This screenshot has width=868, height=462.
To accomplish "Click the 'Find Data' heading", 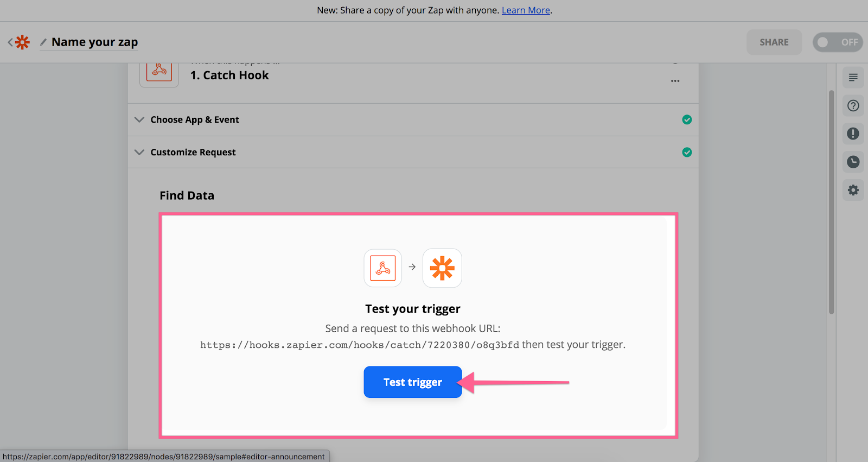I will (187, 195).
